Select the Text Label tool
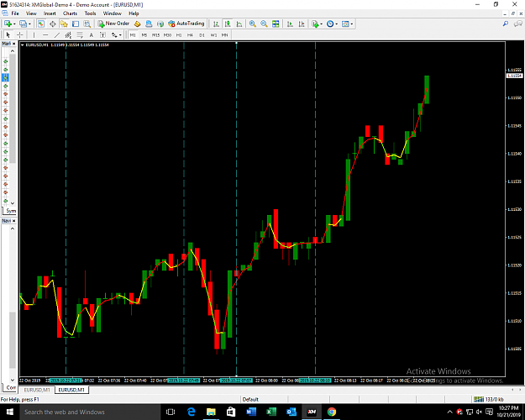The height and width of the screenshot is (420, 525). tap(102, 34)
